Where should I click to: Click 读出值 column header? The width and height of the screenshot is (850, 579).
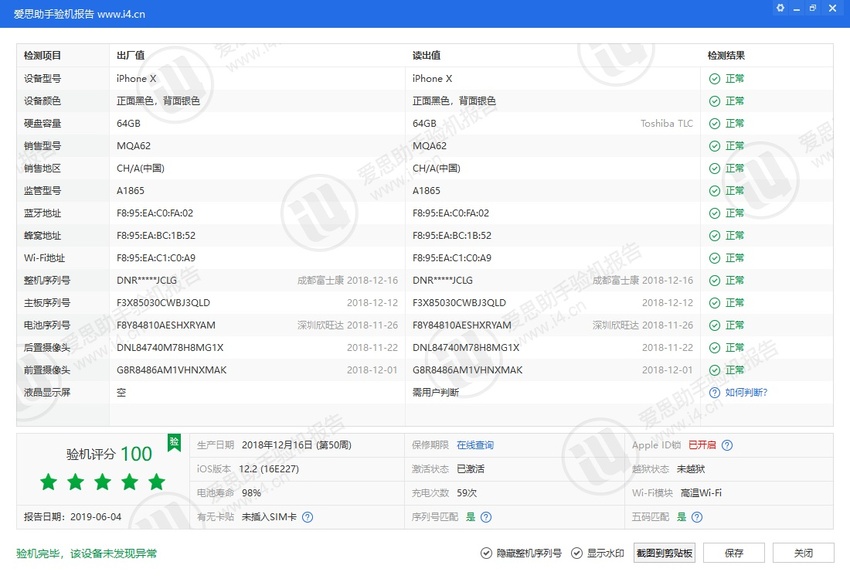click(426, 55)
